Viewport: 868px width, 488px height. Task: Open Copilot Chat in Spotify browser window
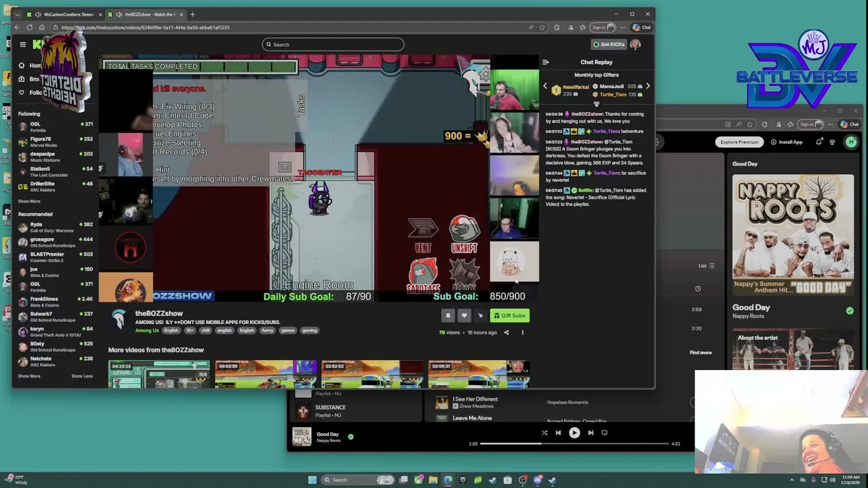tap(849, 125)
